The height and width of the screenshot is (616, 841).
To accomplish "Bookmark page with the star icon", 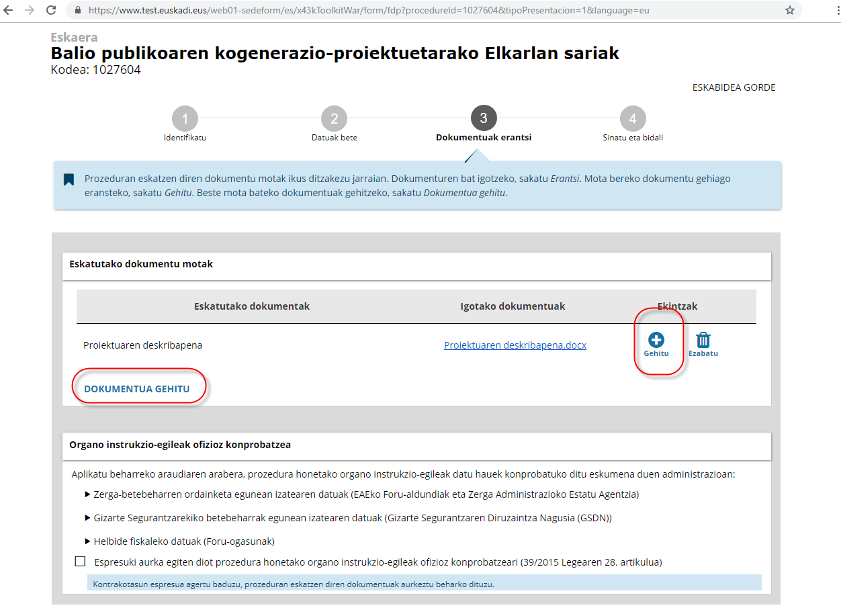I will [x=790, y=11].
